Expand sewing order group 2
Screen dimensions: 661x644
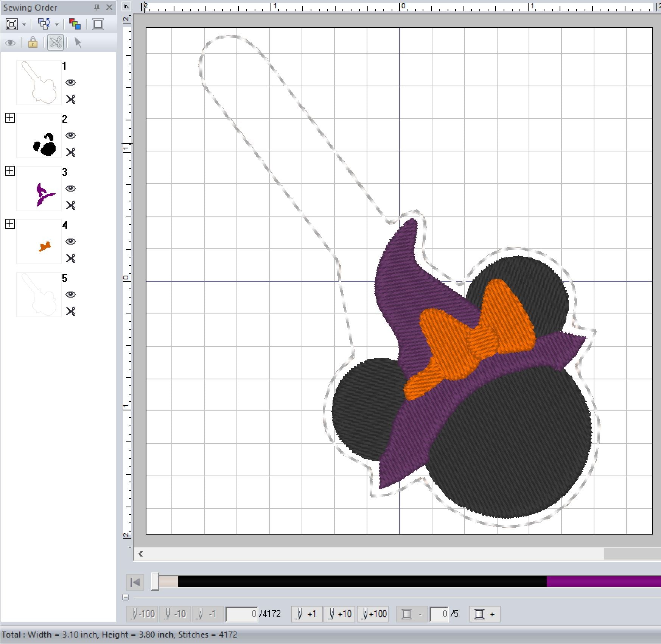click(x=10, y=118)
